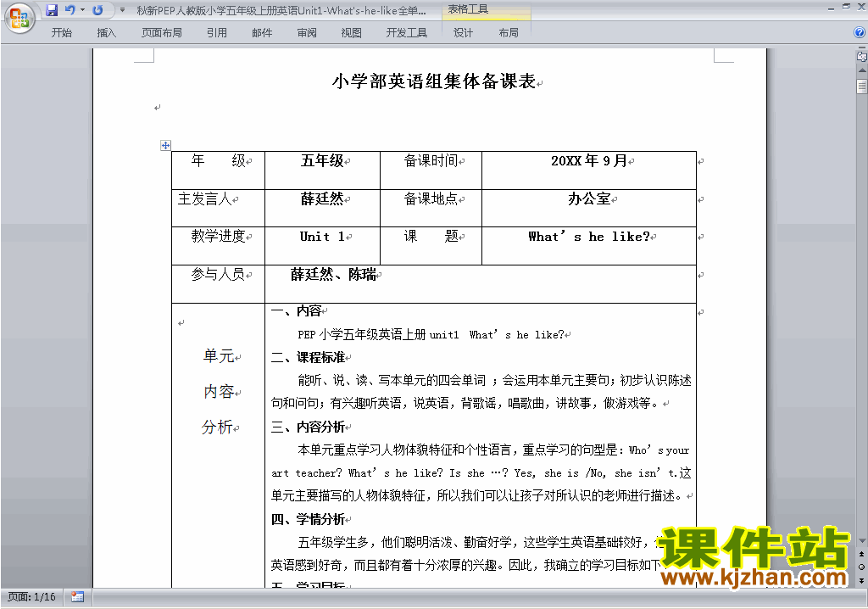Click the 主发言人 label cell
The image size is (868, 609).
pos(218,208)
